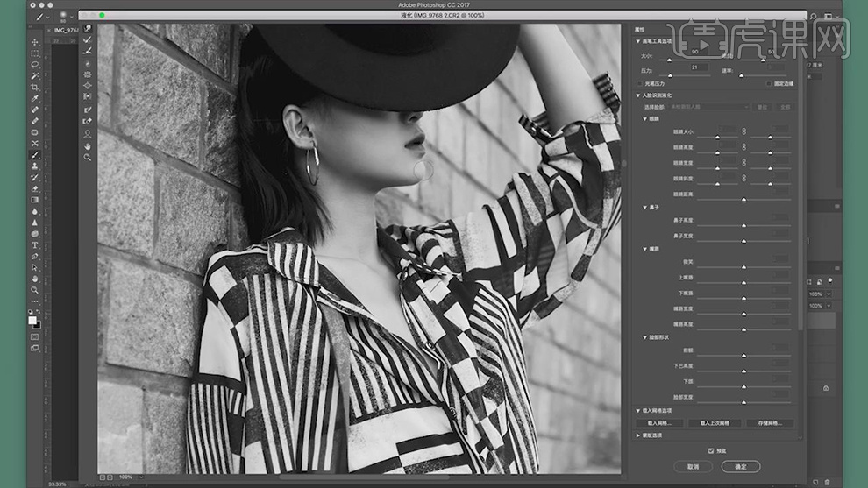This screenshot has height=488, width=868.
Task: Select the Gradient tool
Action: tap(35, 200)
